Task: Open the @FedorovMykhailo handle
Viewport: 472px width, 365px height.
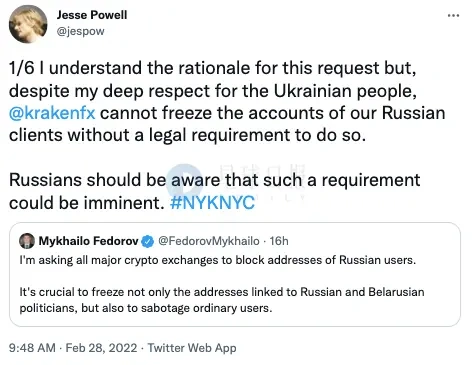Action: pos(209,241)
